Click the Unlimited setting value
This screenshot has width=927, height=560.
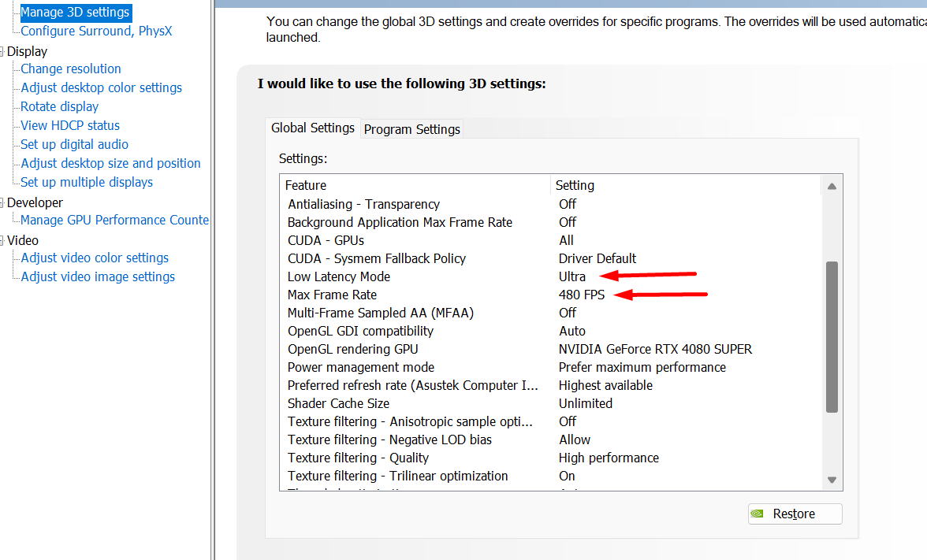tap(585, 404)
